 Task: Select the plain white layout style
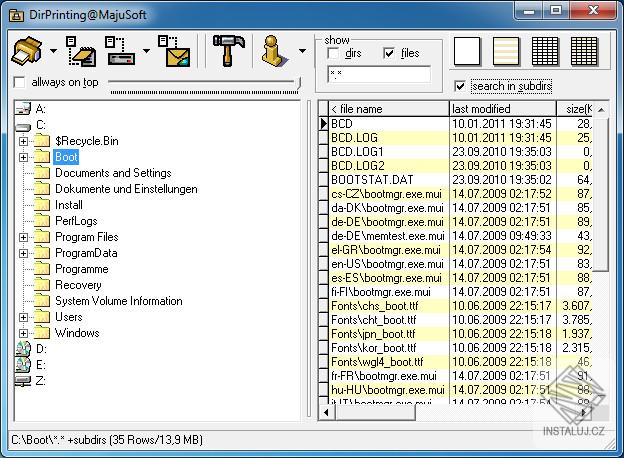click(x=467, y=51)
